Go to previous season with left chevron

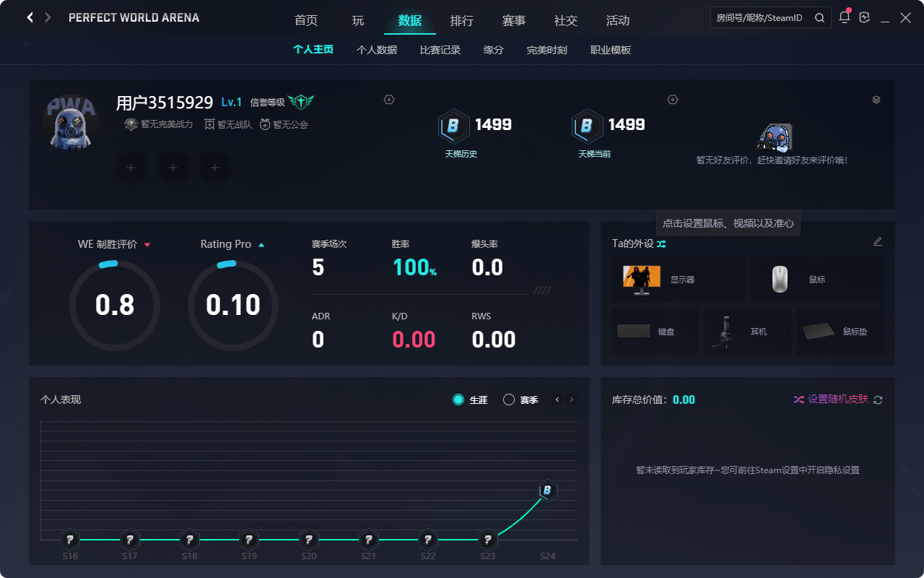coord(557,400)
